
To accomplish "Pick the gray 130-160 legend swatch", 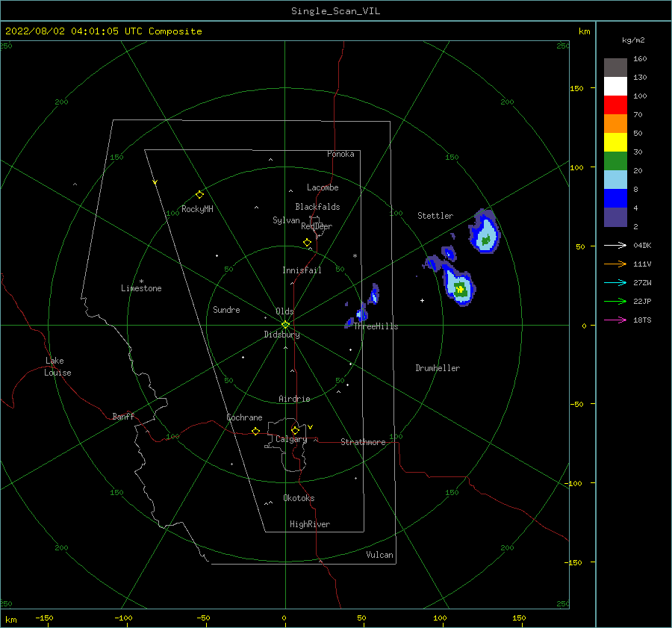I will [x=615, y=68].
